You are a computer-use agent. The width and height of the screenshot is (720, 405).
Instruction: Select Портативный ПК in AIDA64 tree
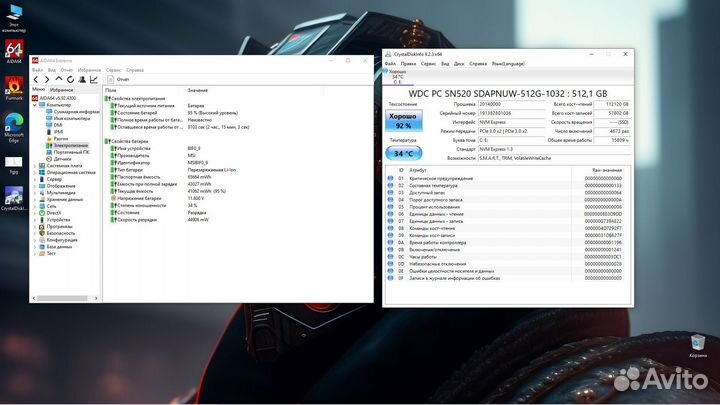tap(68, 152)
